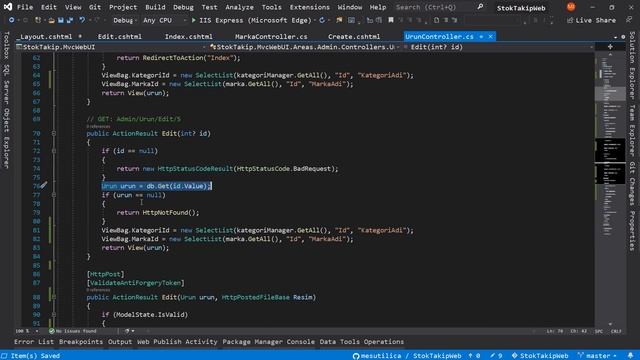640x360 pixels.
Task: Open the Git menu
Action: click(95, 7)
